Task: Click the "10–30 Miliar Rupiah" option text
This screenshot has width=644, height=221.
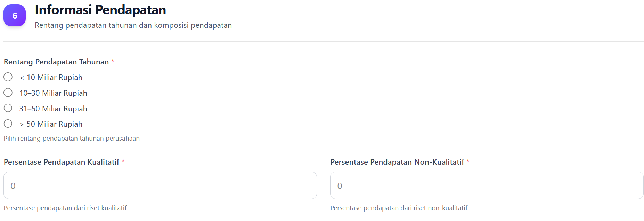Action: (x=53, y=93)
